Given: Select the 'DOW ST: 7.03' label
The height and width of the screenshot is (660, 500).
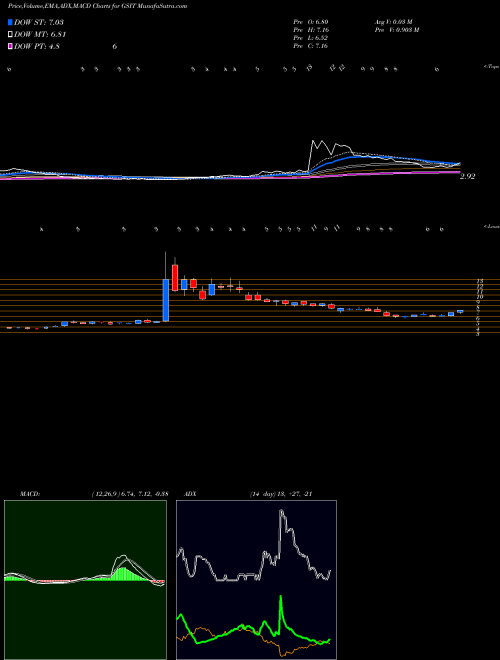Looking at the screenshot, I should click(x=39, y=22).
